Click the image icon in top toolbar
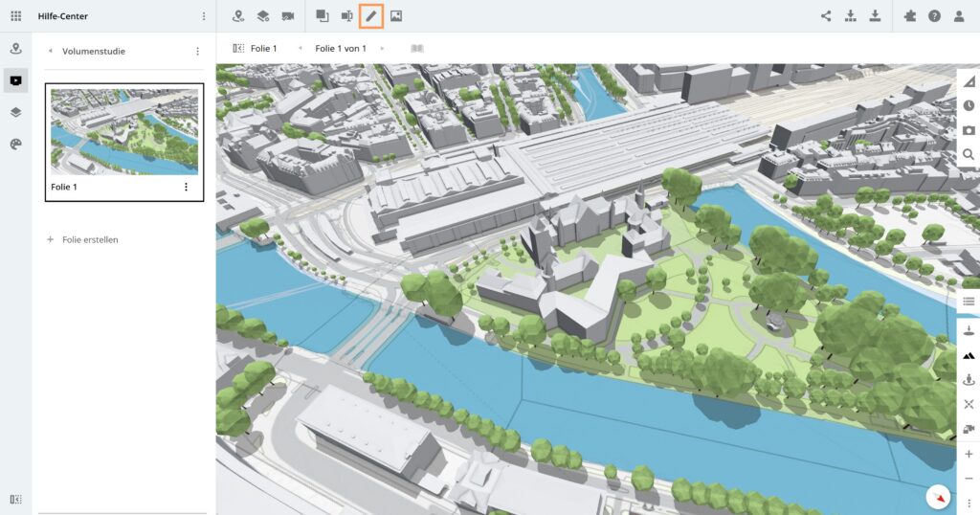980x515 pixels. point(396,16)
